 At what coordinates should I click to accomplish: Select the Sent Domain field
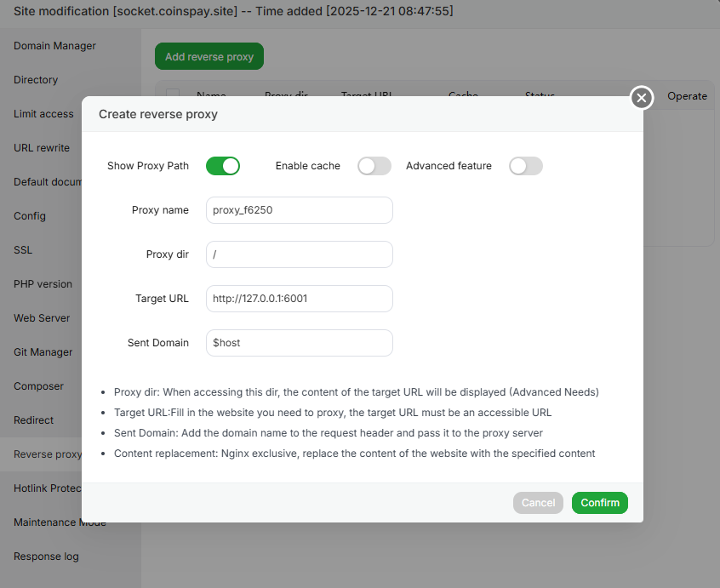tap(299, 343)
